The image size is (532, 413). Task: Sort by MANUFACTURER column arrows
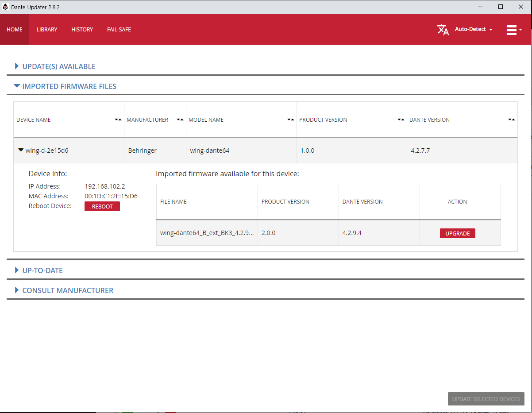point(180,120)
